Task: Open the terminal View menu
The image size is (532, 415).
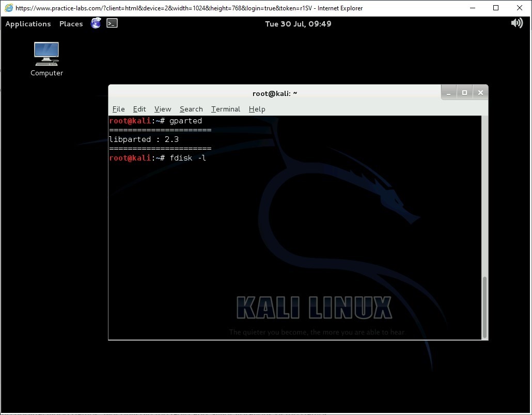Action: point(163,109)
